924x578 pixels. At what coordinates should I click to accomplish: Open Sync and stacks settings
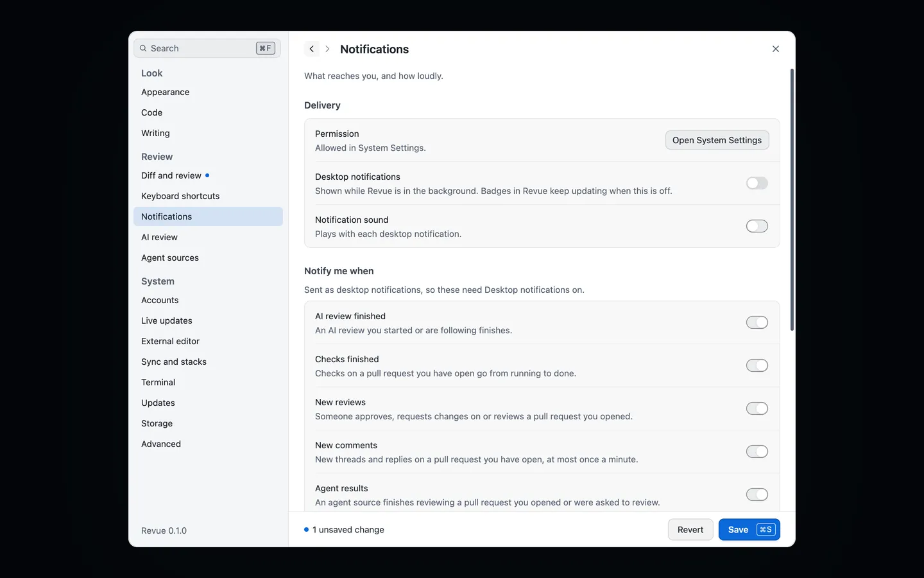[x=208, y=362]
